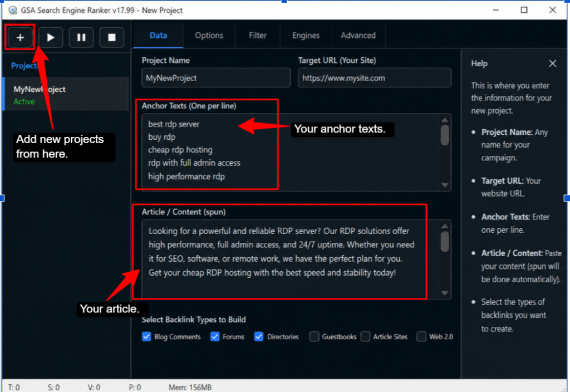Open the Filter tab
This screenshot has height=392, width=570.
tap(258, 36)
